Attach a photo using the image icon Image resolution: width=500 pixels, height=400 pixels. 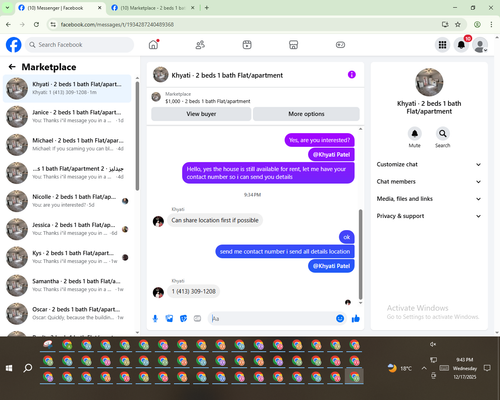169,319
